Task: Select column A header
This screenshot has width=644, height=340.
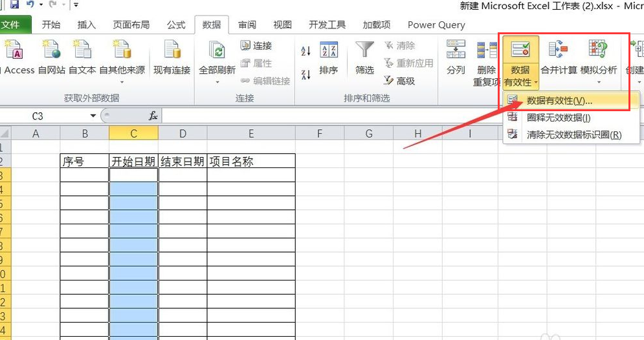Action: coord(36,133)
